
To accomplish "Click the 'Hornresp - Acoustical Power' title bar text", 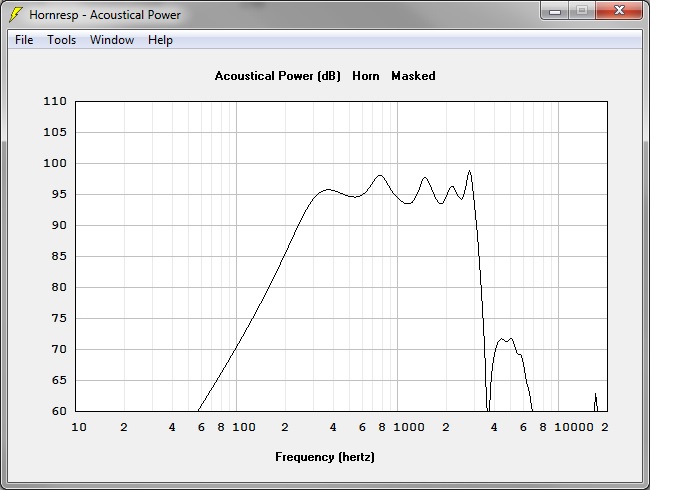I will [x=105, y=15].
